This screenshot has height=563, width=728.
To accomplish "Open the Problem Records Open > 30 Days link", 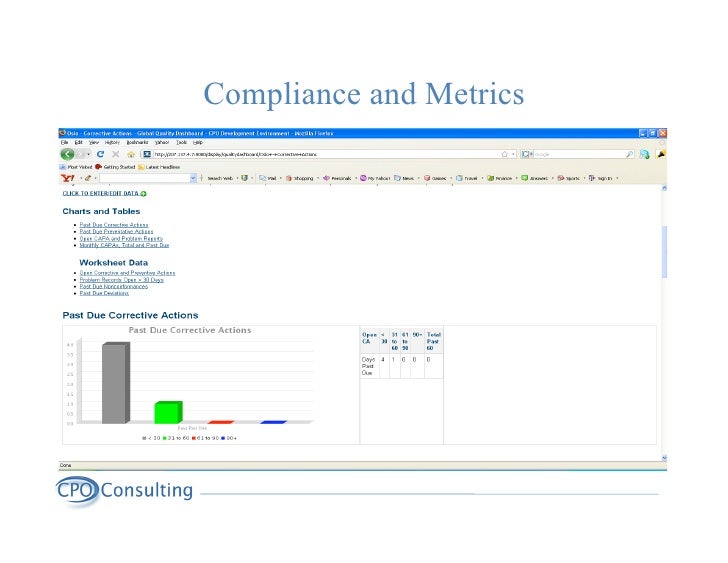I will point(122,280).
